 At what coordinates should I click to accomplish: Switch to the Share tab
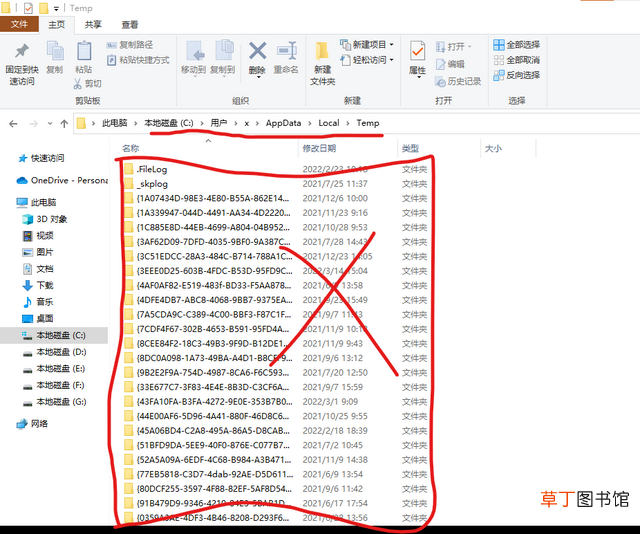tap(93, 24)
